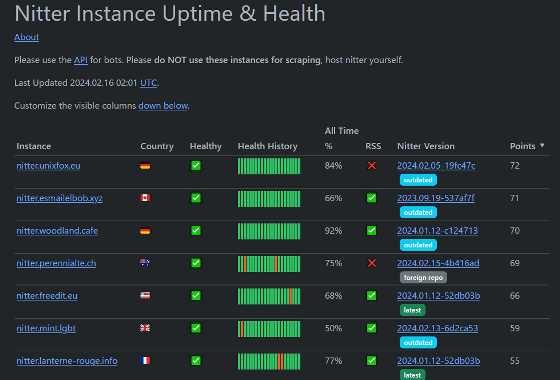Click healthy checkmark for nitter.freedit.eu
The image size is (560, 380).
[x=196, y=295]
